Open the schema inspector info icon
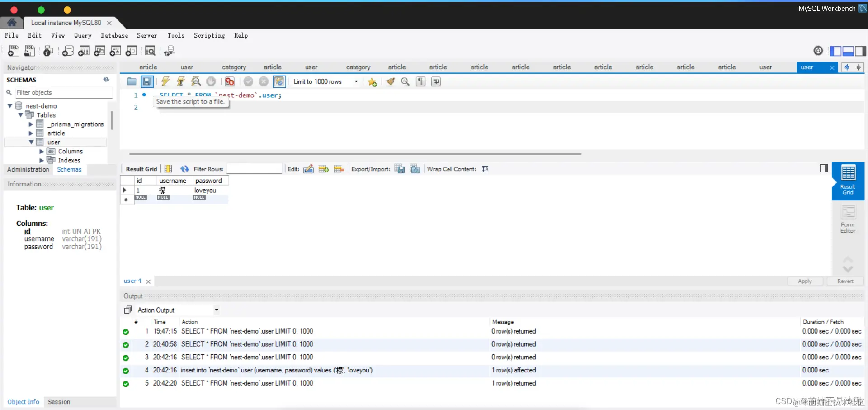Screen dimensions: 868x410 [48, 51]
